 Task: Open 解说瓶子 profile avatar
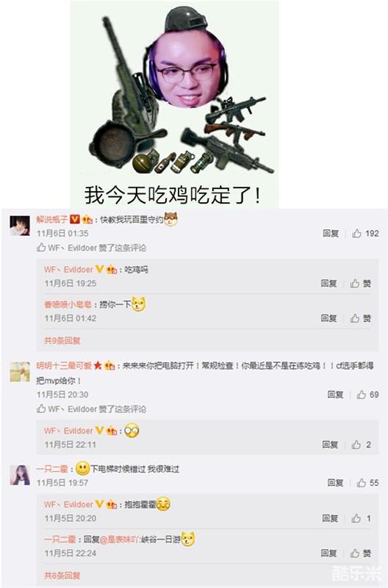tap(20, 226)
